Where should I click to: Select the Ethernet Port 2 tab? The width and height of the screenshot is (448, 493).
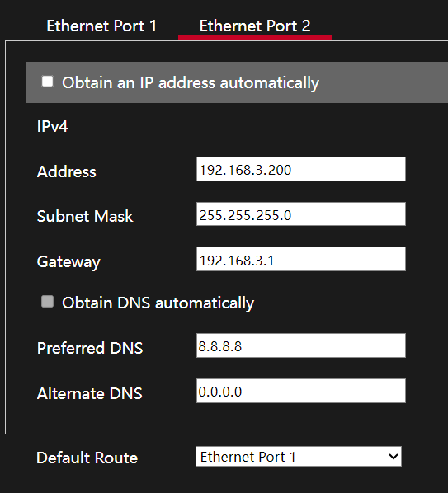point(255,26)
